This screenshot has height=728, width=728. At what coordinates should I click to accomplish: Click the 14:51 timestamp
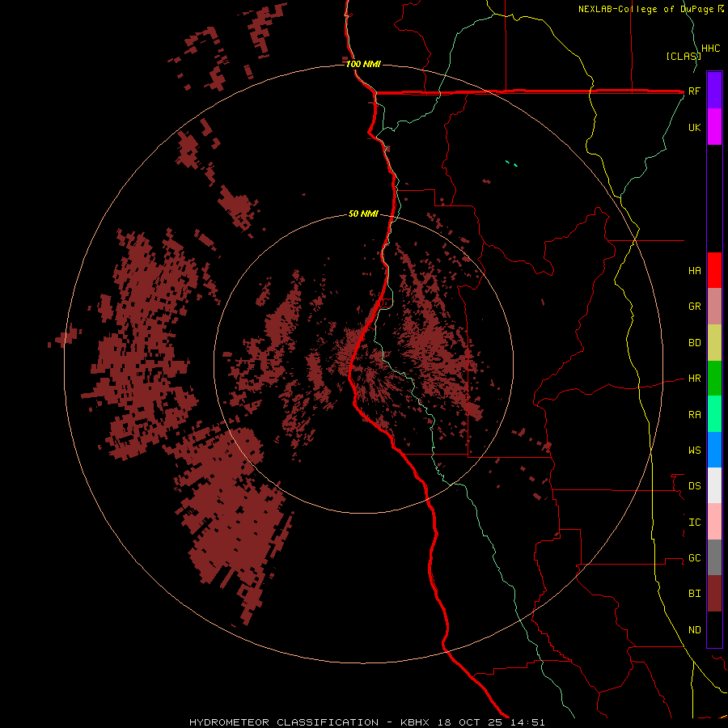click(529, 722)
